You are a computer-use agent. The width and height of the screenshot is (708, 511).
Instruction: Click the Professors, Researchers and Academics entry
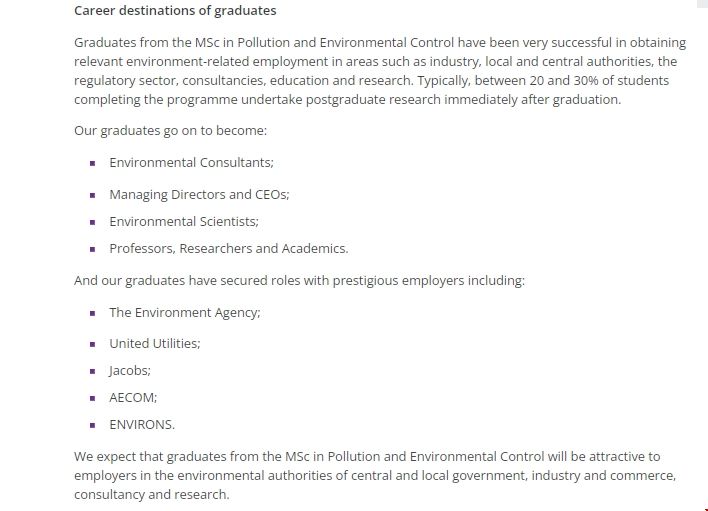(x=228, y=249)
